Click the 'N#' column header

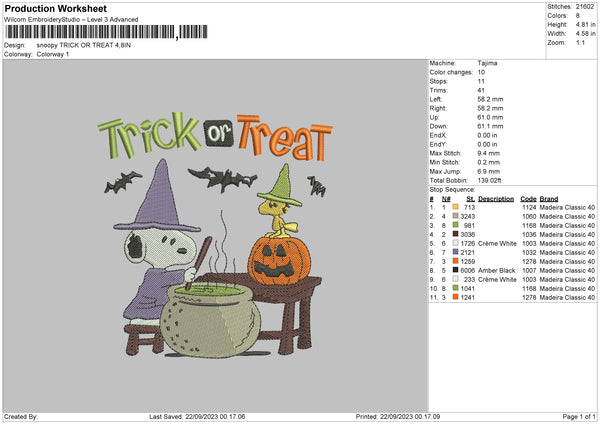pos(446,199)
